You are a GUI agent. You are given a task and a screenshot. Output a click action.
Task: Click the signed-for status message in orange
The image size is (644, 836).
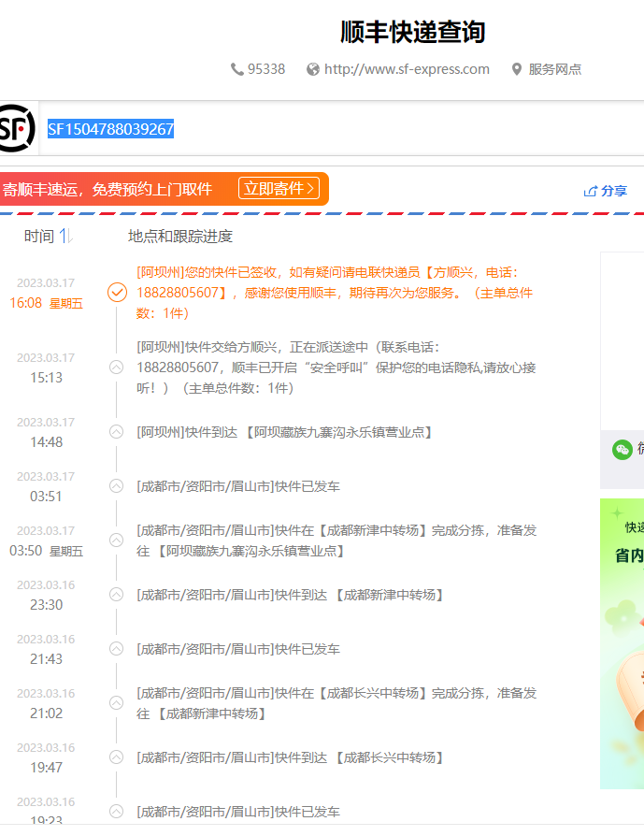(335, 293)
